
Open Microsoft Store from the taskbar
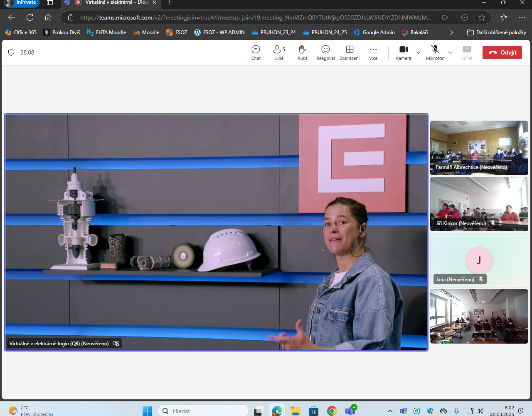pyautogui.click(x=313, y=411)
